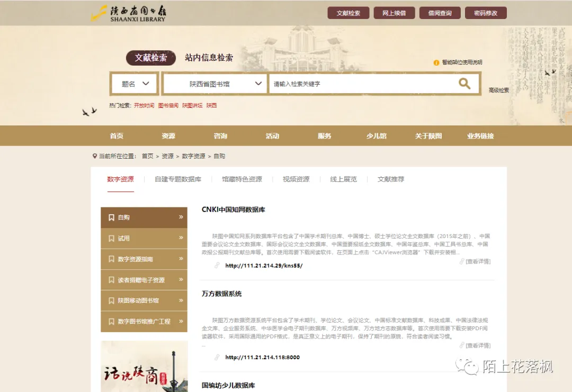The height and width of the screenshot is (392, 572).
Task: Click the bookmark icon beside 数字图书馆推广工程
Action: (111, 321)
